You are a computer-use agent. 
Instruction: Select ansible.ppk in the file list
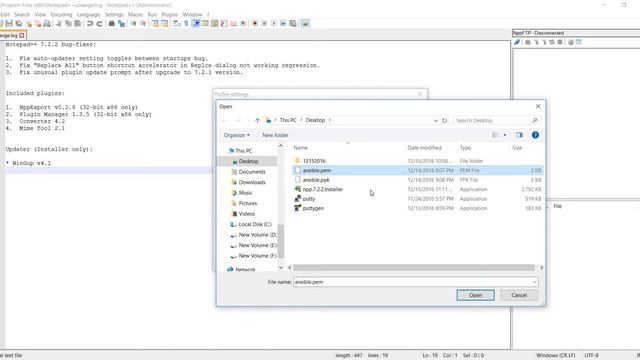[316, 180]
